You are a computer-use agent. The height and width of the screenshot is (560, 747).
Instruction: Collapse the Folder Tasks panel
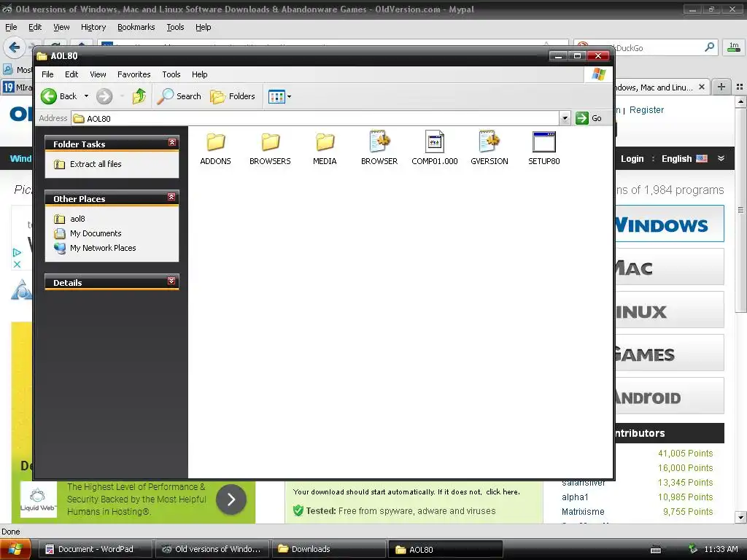pos(172,142)
